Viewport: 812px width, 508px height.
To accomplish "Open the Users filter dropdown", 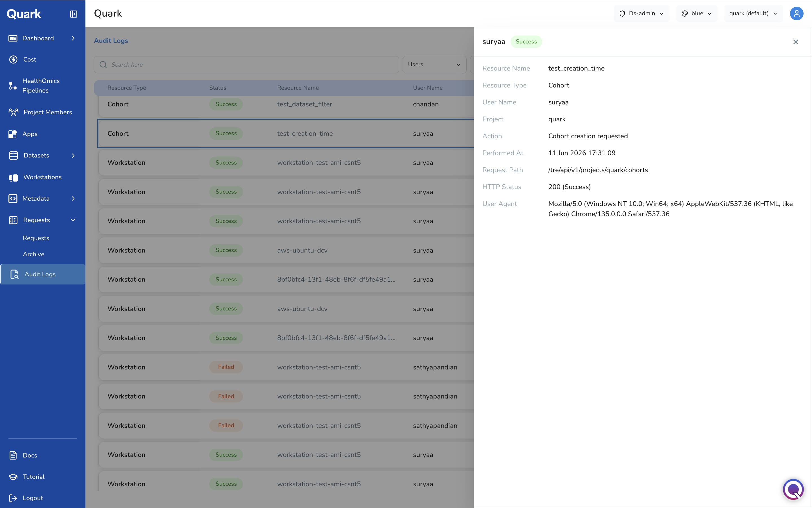I will click(434, 65).
